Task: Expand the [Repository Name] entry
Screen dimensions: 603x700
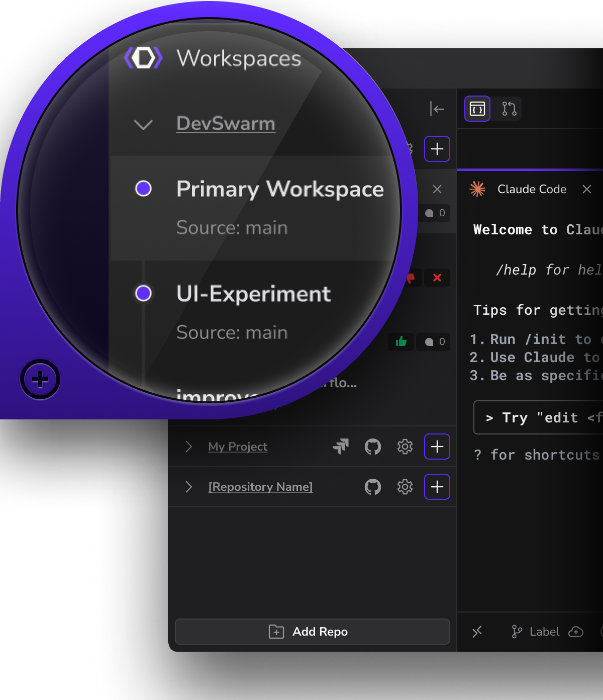Action: pyautogui.click(x=189, y=487)
